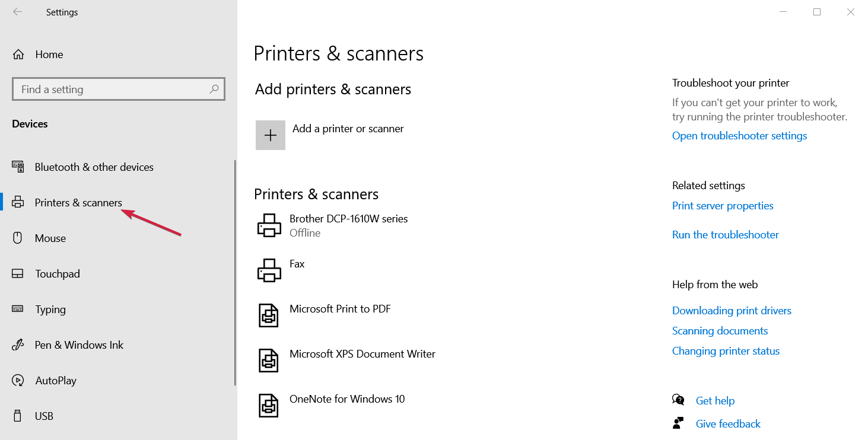Image resolution: width=868 pixels, height=440 pixels.
Task: Click Microsoft XPS Document Writer icon
Action: 269,361
